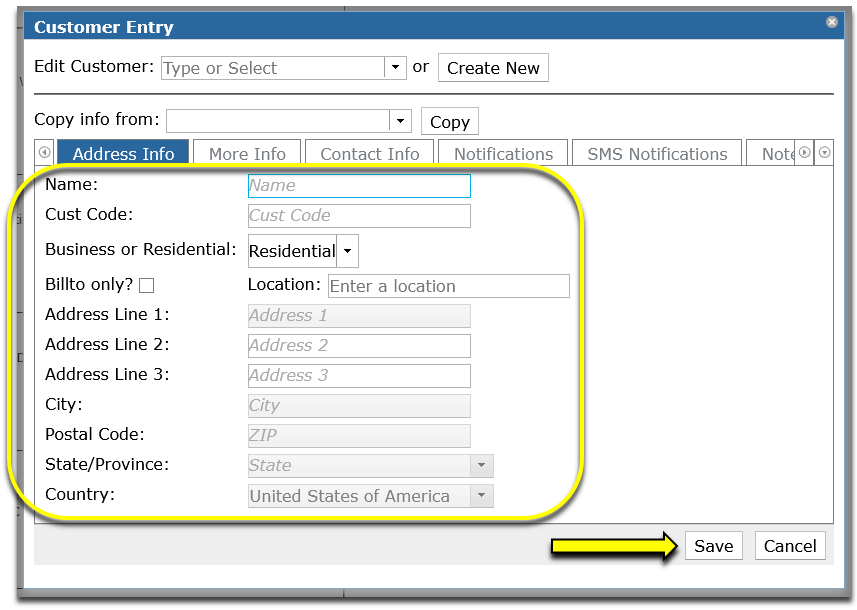
Task: Open the Notifications tab
Action: [503, 154]
